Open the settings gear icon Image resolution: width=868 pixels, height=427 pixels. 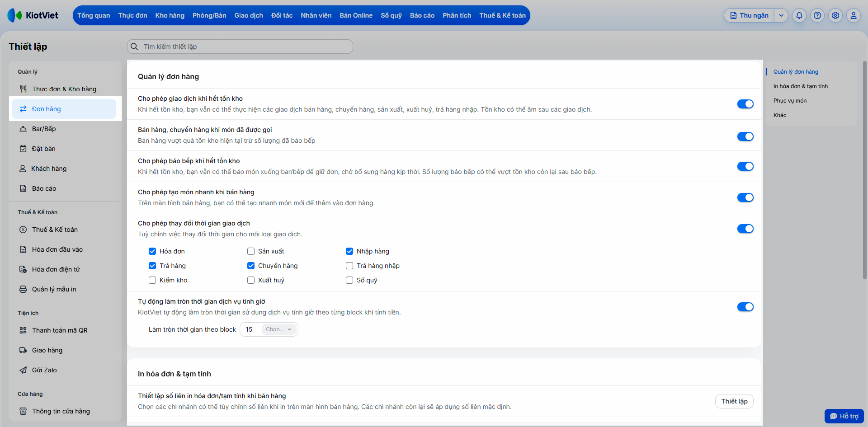(x=835, y=15)
